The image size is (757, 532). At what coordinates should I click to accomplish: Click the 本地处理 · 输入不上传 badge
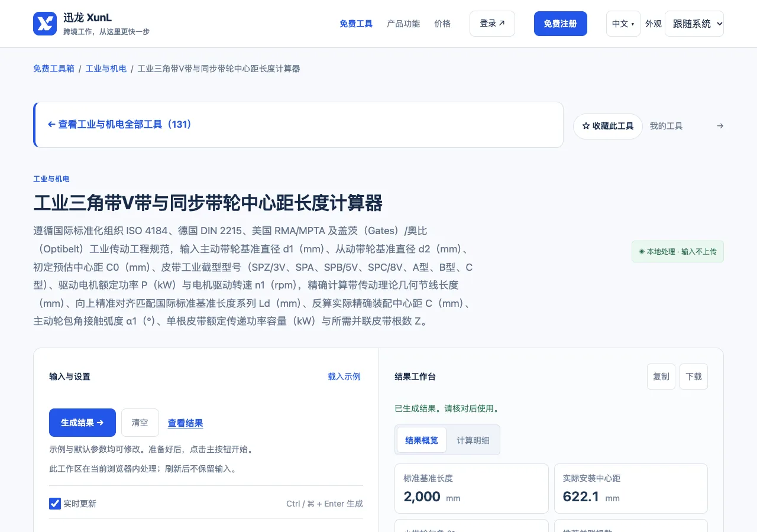[678, 251]
